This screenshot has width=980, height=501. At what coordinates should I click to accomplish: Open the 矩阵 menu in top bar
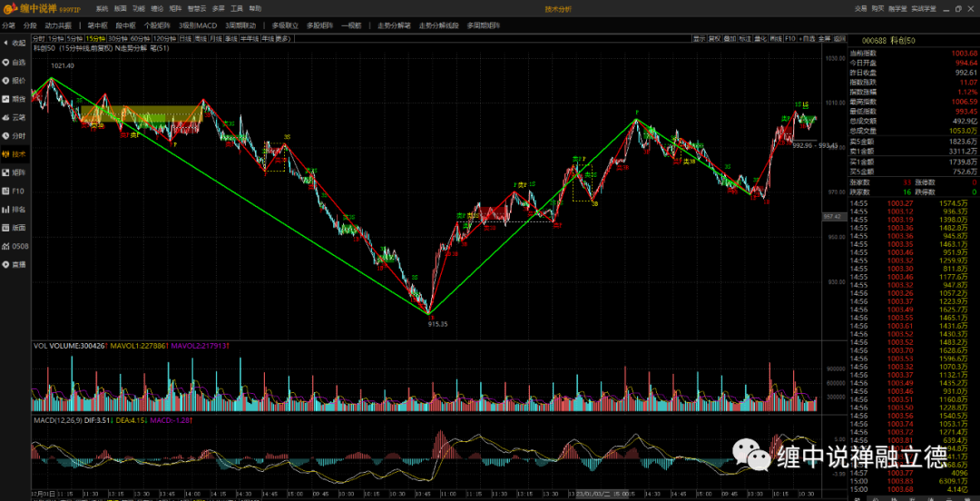pyautogui.click(x=176, y=9)
